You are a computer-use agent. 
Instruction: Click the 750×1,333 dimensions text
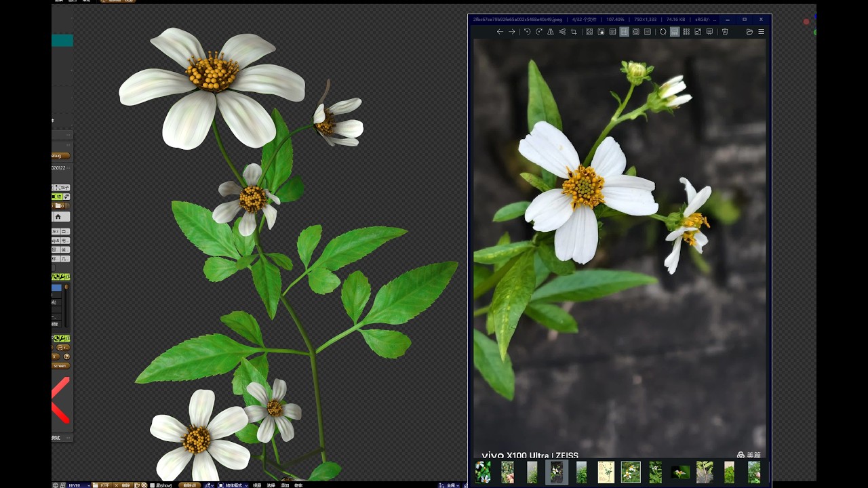tap(645, 20)
